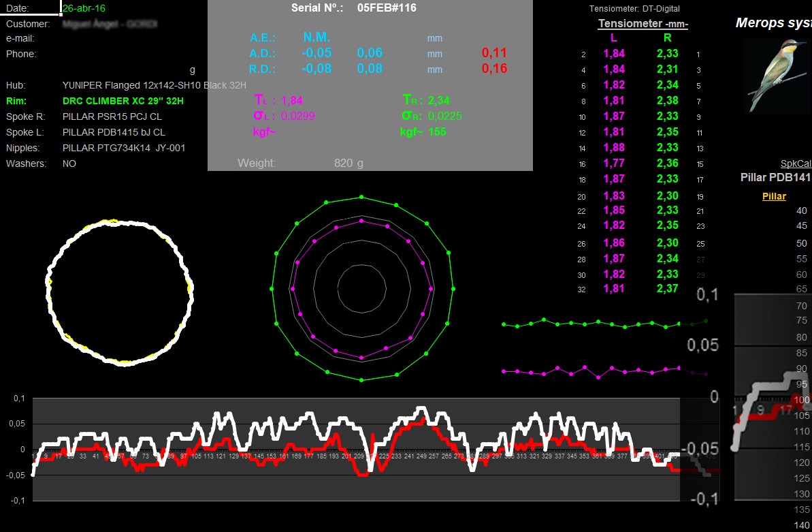Open the SpkCal link

pos(795,163)
